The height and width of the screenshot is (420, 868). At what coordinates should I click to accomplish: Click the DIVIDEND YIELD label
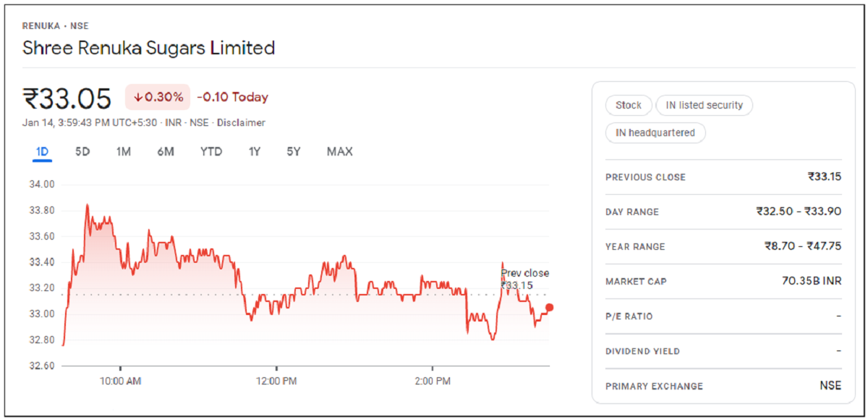(642, 351)
